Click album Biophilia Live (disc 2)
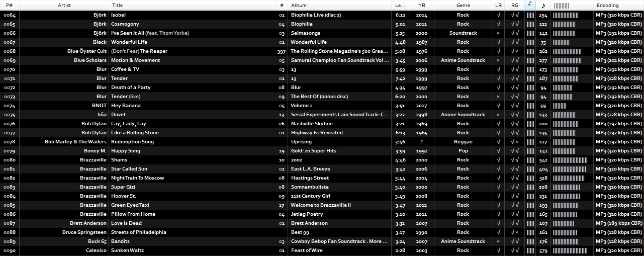Image resolution: width=644 pixels, height=256 pixels. point(316,15)
